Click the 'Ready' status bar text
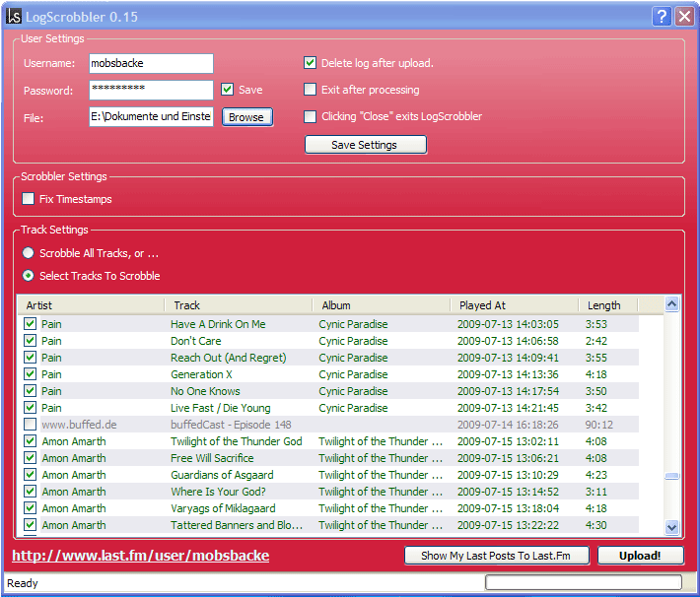 point(23,583)
